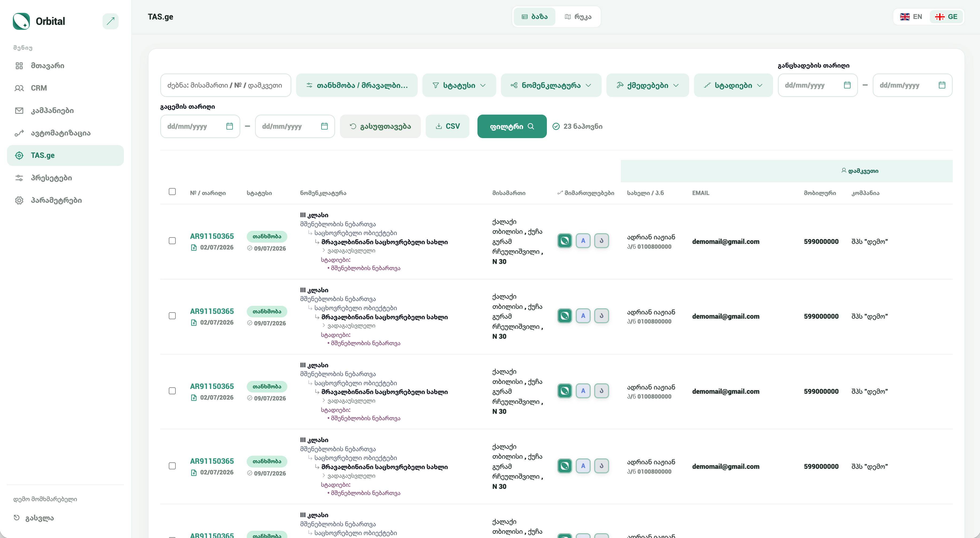The image size is (980, 538).
Task: Expand ვადაგაუსვლელი in the first row
Action: pyautogui.click(x=349, y=251)
